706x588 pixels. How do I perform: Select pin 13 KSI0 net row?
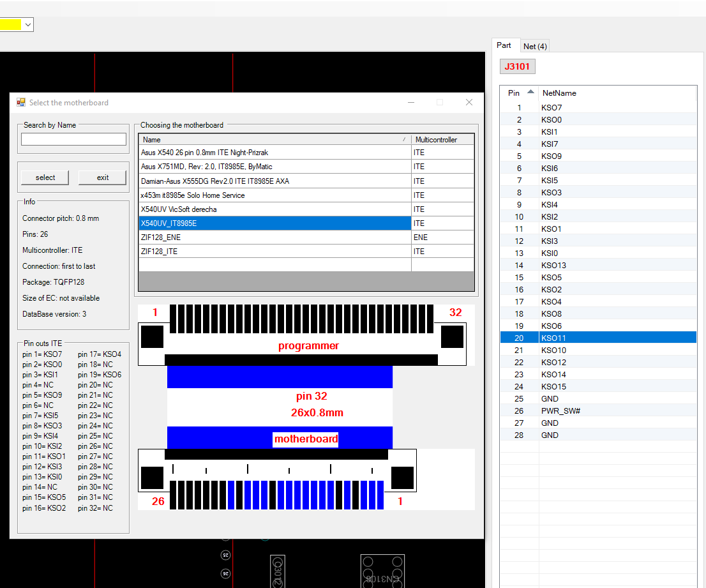[x=598, y=253]
